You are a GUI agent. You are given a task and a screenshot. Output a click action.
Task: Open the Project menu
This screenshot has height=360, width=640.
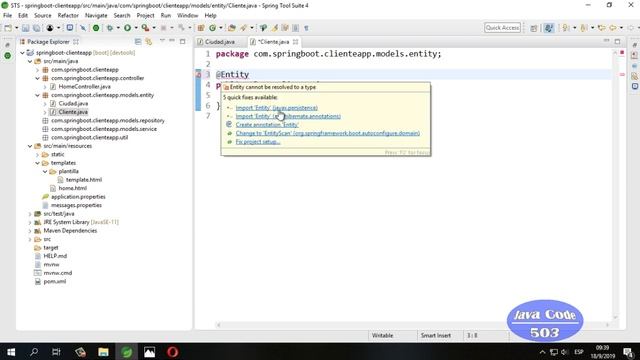[x=145, y=16]
